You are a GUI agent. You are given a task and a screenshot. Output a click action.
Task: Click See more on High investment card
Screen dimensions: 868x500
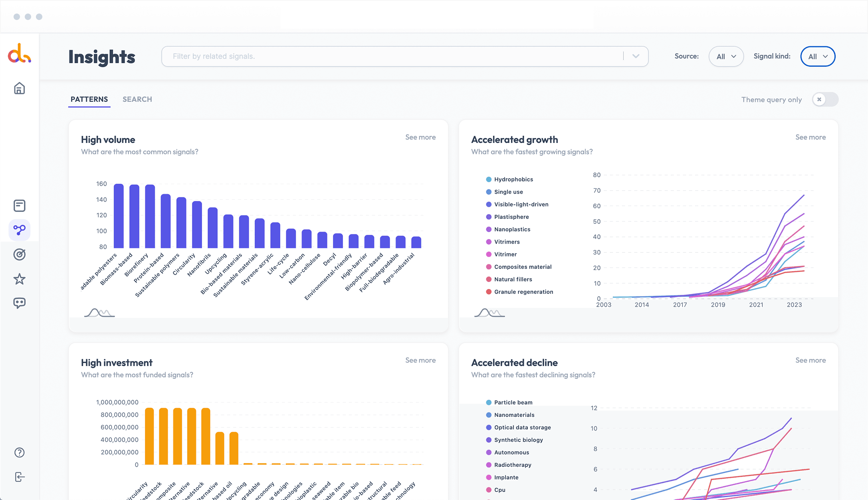click(420, 360)
